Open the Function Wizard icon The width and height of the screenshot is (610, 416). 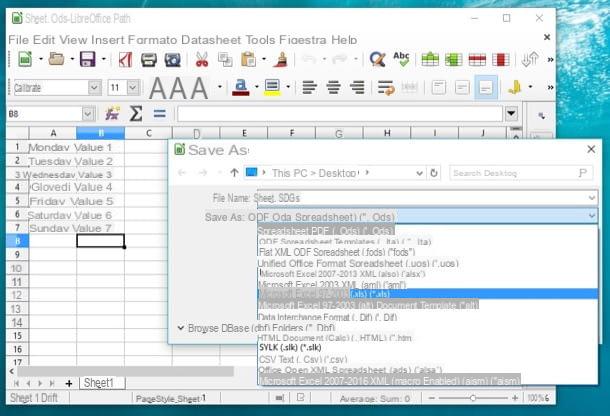coord(112,114)
